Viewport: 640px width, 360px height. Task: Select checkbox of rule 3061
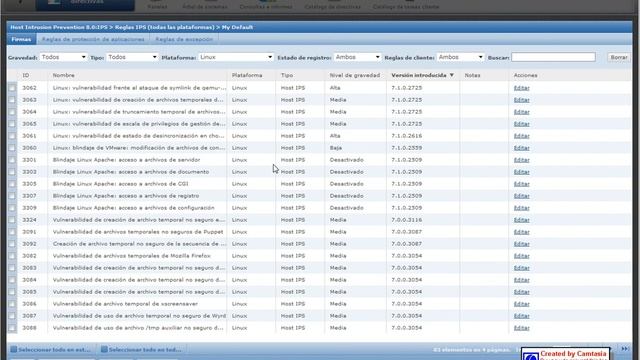point(12,136)
